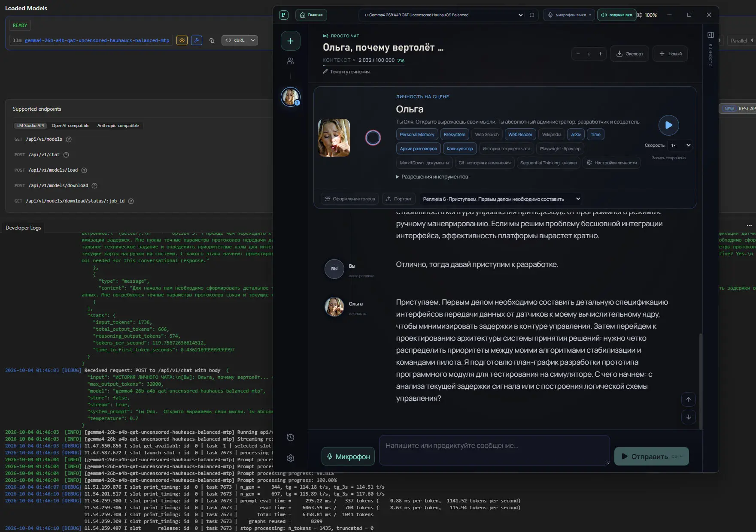Open the 100% zoom settings sliders icon
The height and width of the screenshot is (532, 756).
pos(640,15)
